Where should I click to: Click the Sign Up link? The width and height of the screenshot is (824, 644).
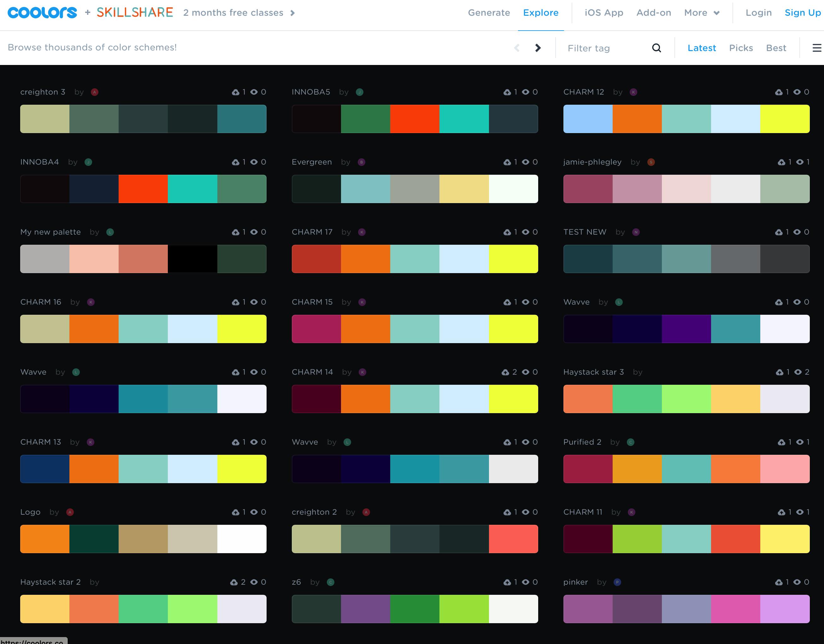pyautogui.click(x=803, y=13)
